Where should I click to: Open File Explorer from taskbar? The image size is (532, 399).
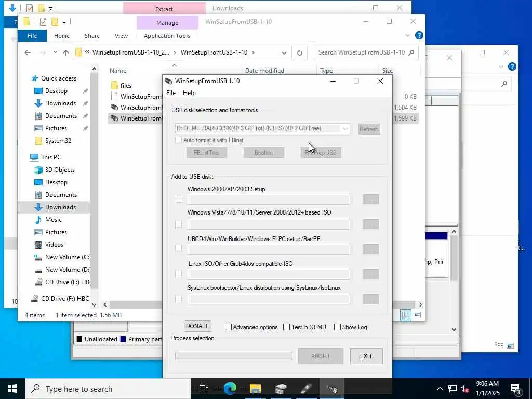(255, 389)
